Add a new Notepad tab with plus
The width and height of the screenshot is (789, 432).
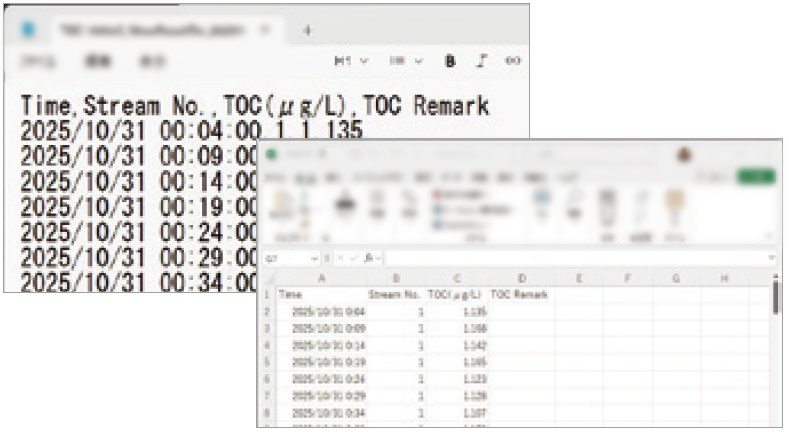click(x=307, y=31)
